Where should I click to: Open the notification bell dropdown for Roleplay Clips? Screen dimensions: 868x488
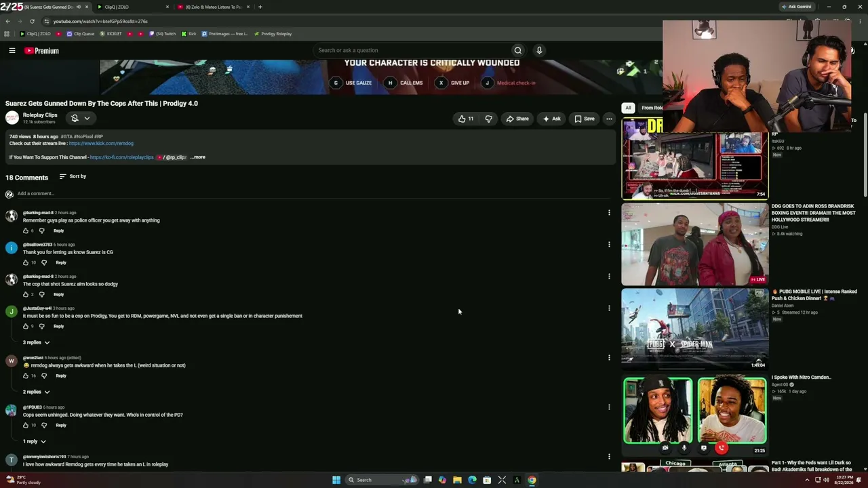coord(81,118)
